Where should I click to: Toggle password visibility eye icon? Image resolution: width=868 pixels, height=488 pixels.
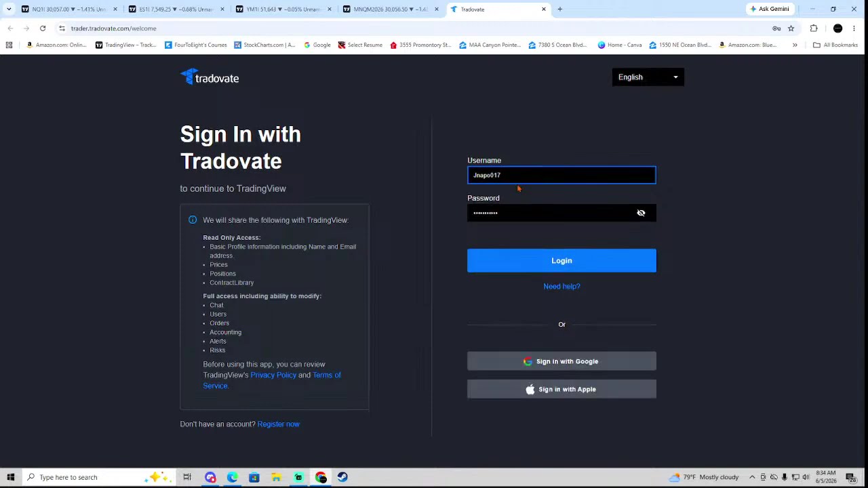tap(641, 213)
